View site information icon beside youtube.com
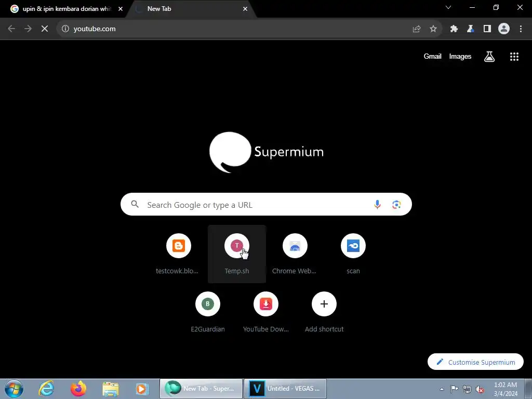This screenshot has width=532, height=399. (x=65, y=29)
